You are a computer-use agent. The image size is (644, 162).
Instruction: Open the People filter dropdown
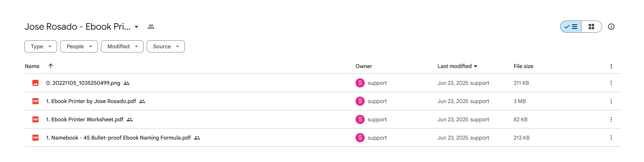[x=79, y=46]
